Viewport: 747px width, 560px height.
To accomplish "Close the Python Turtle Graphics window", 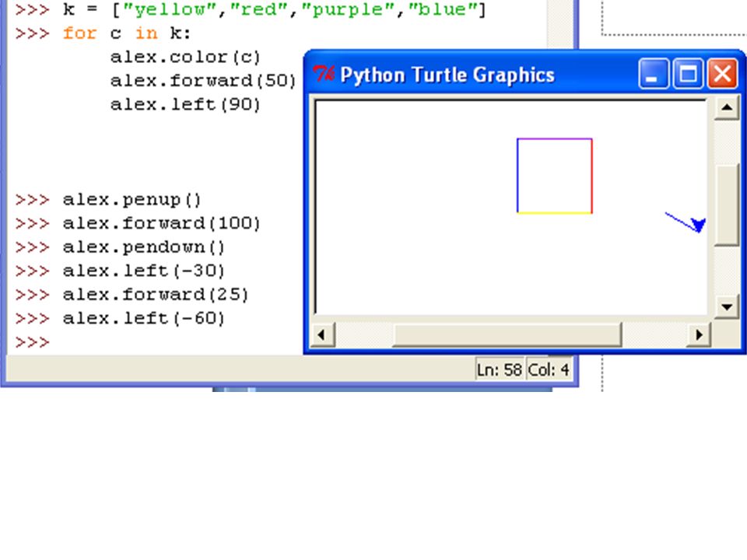I will pos(723,74).
